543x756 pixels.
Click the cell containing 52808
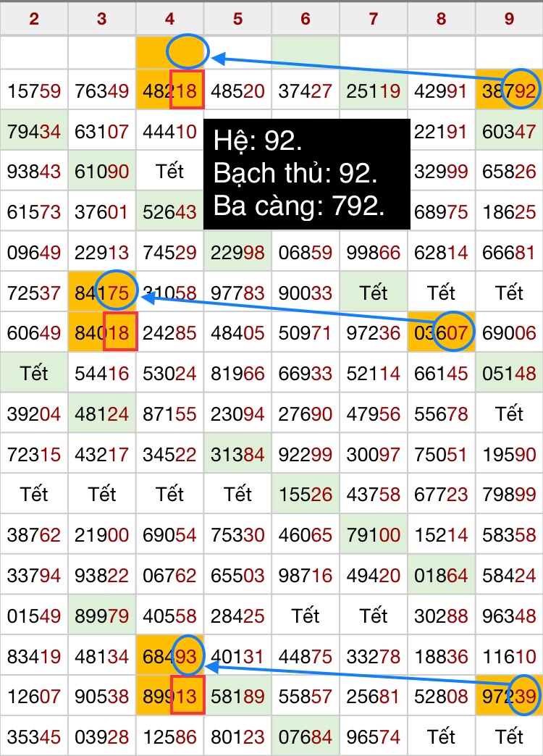pyautogui.click(x=441, y=696)
